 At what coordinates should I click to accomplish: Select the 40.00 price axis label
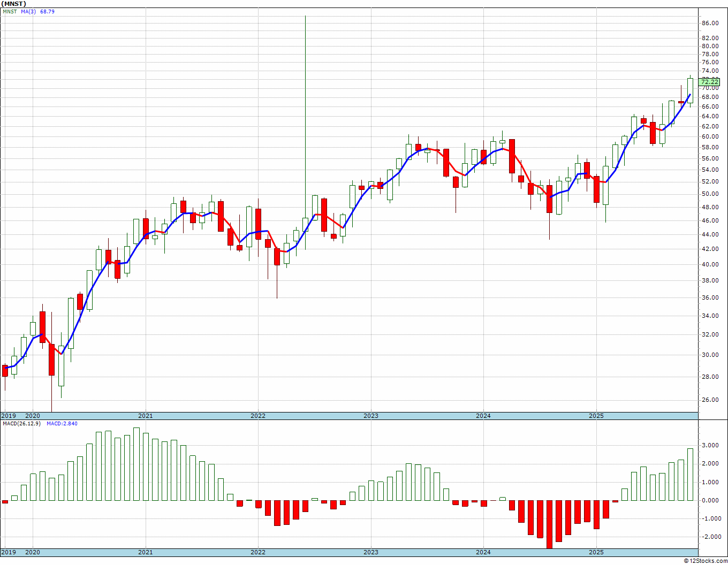[x=710, y=264]
